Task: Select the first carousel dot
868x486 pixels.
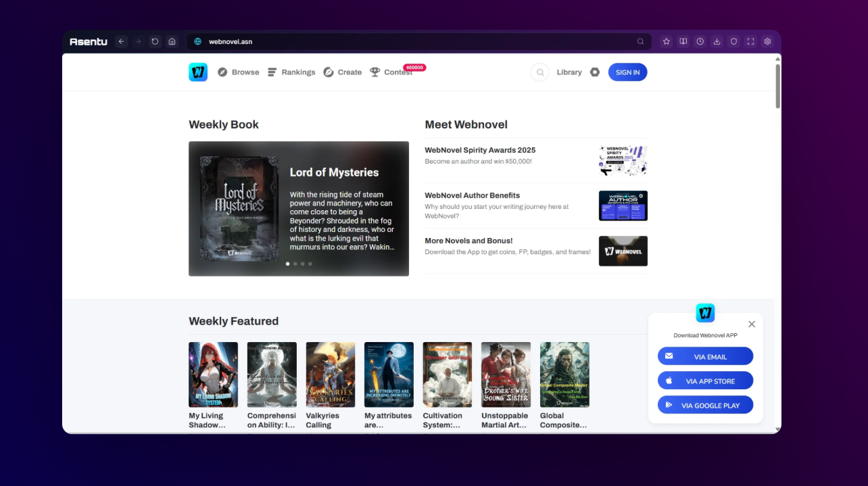Action: (x=288, y=264)
